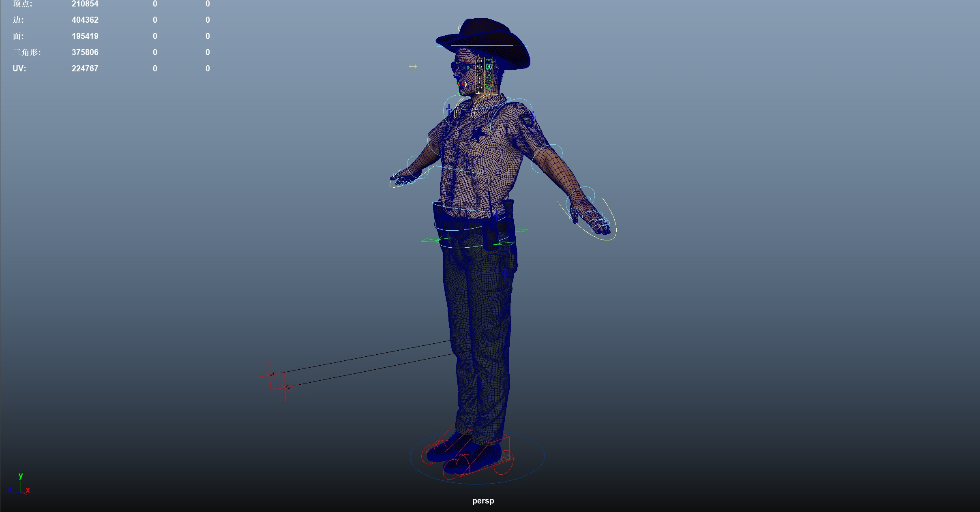The height and width of the screenshot is (512, 980).
Task: Select the yellow facial control panel box
Action: click(x=484, y=75)
